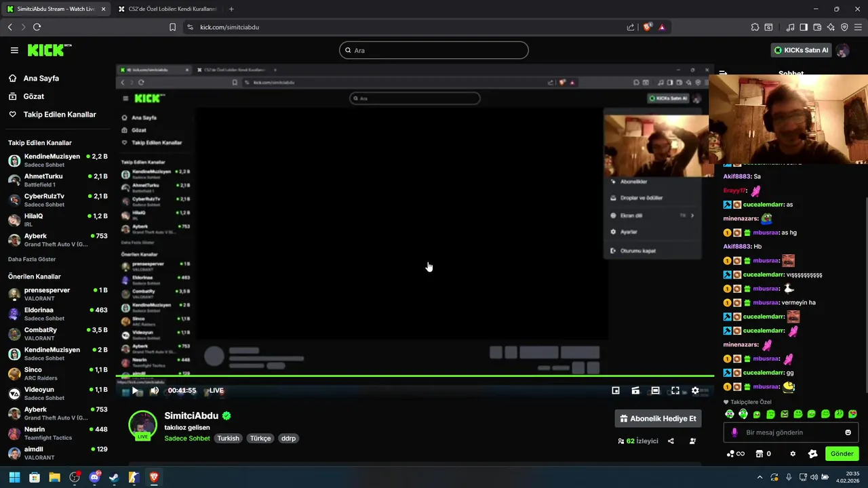Expand Daha Fazla Göster list
The height and width of the screenshot is (488, 868).
[x=32, y=259]
